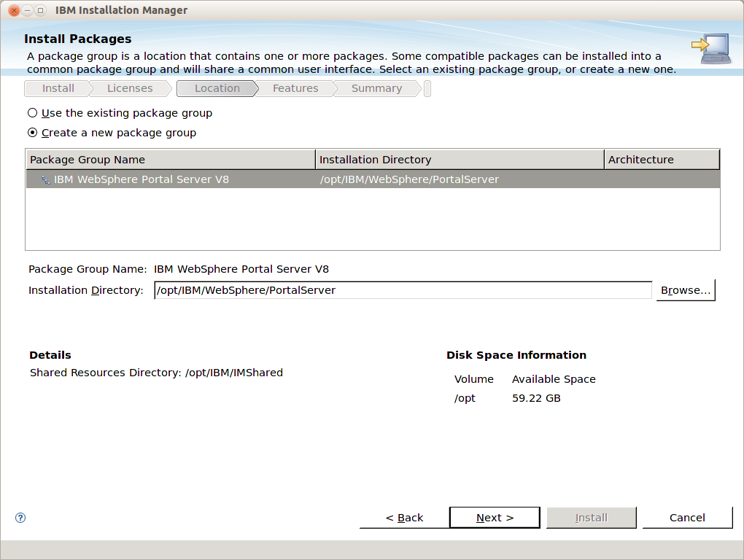Go to the Install step
This screenshot has width=744, height=560.
coord(58,89)
